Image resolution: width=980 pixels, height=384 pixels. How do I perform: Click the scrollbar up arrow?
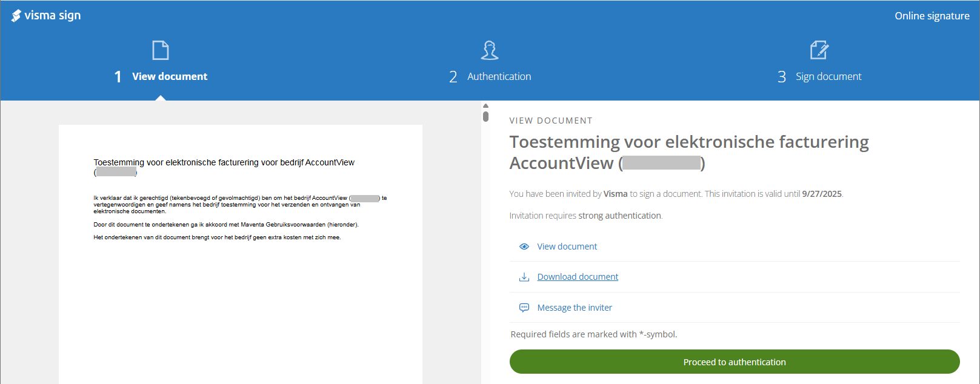tap(485, 105)
